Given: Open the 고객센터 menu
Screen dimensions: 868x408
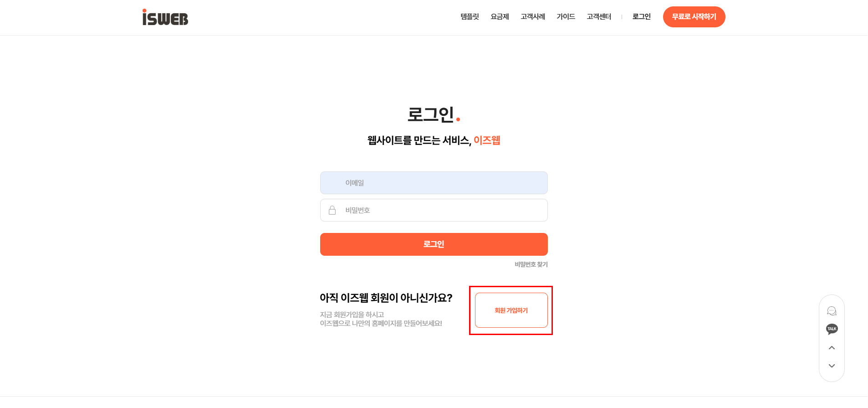Looking at the screenshot, I should [599, 17].
